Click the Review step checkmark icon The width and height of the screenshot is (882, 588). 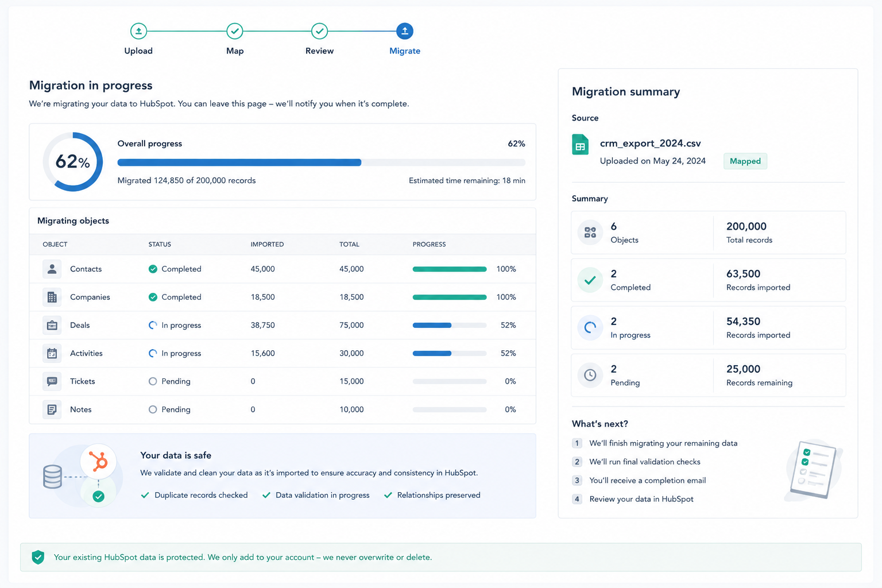(319, 31)
